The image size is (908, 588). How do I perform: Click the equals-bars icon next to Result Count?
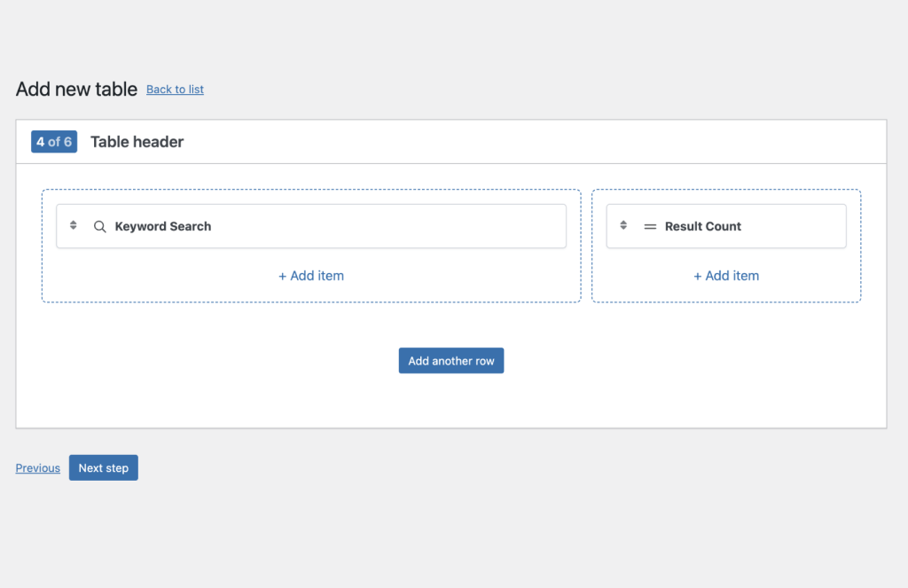point(650,227)
